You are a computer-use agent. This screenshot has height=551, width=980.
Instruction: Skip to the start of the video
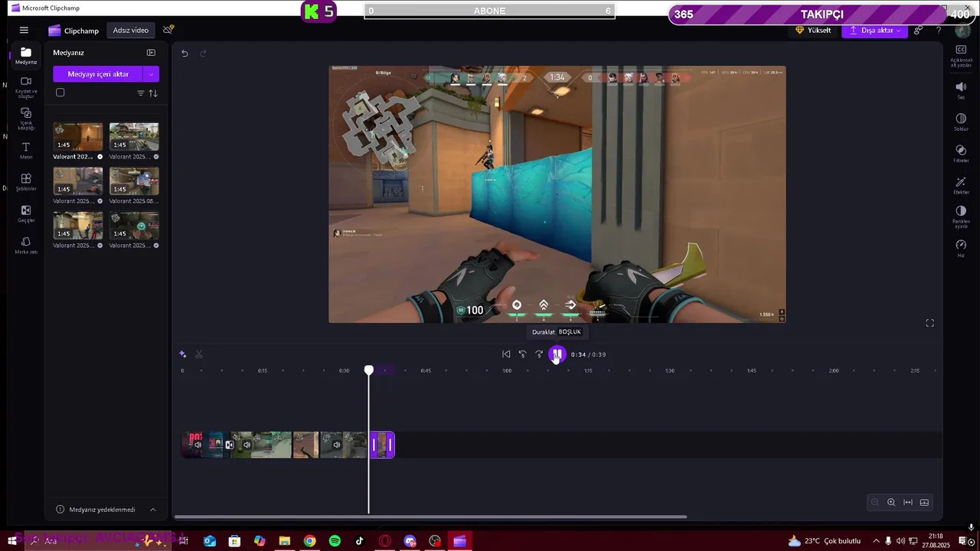coord(506,354)
